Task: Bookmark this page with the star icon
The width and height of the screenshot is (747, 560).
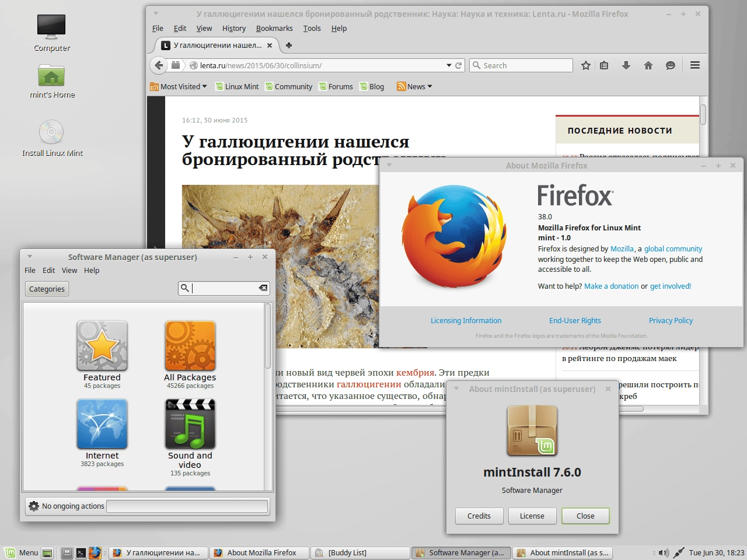Action: coord(586,65)
